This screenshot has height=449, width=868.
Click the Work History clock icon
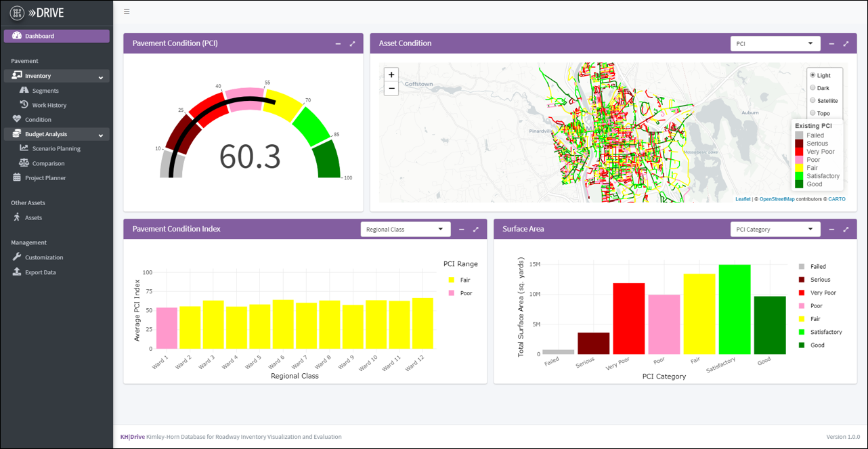click(x=24, y=105)
